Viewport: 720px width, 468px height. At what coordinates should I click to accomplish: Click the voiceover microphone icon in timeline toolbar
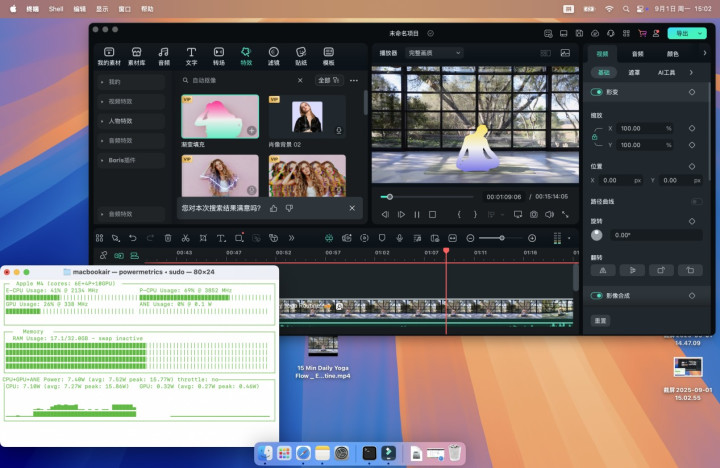[400, 238]
